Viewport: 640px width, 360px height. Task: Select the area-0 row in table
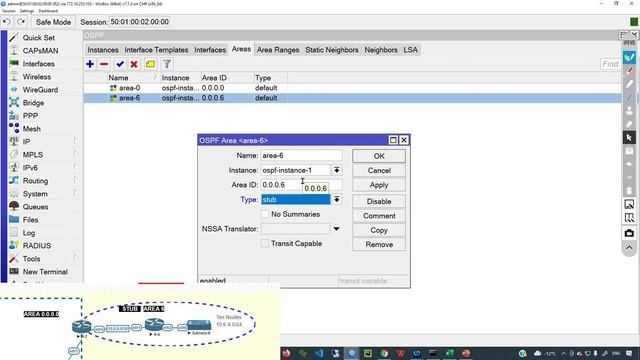tap(352, 88)
